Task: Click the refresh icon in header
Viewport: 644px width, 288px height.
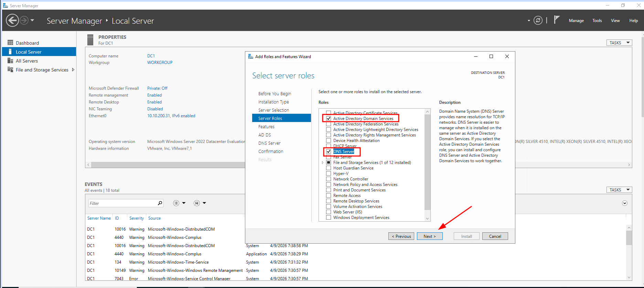Action: pyautogui.click(x=538, y=21)
